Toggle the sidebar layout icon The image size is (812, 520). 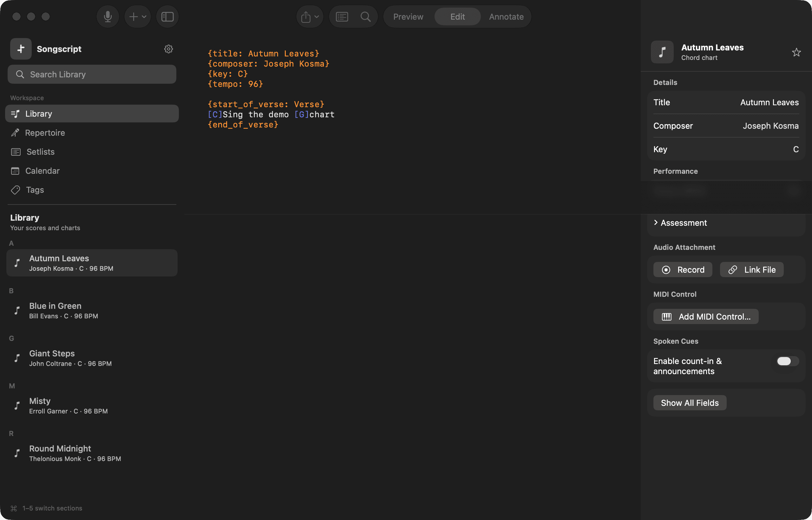[167, 16]
